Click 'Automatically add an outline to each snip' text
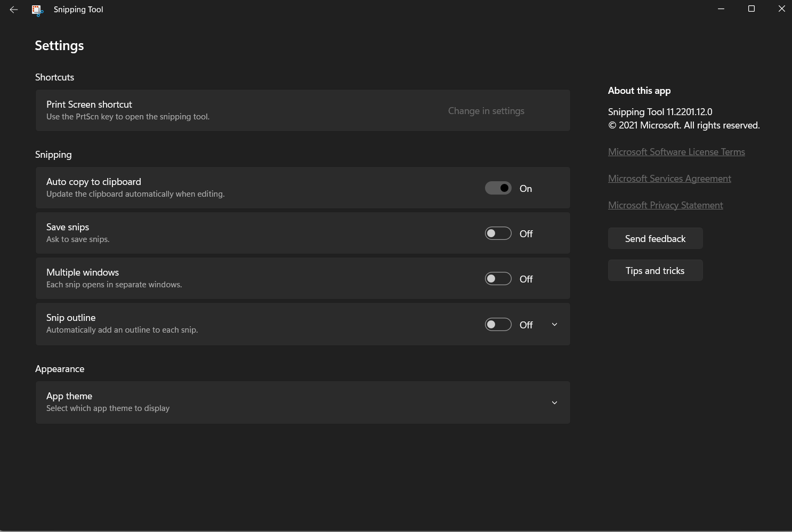Screen dimensions: 792x532 tap(122, 330)
